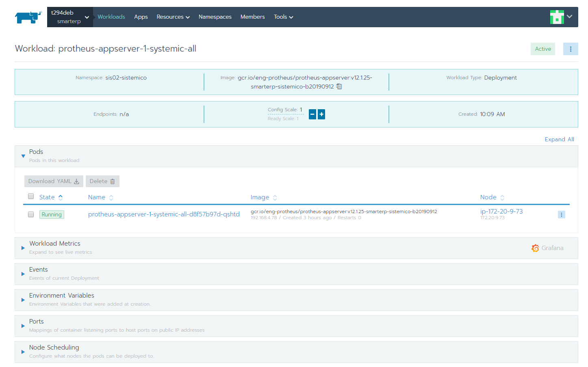Sort pods by Name column

coord(100,197)
